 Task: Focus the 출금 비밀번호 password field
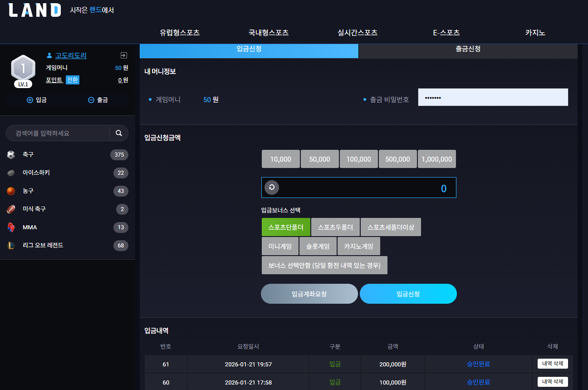[x=493, y=97]
